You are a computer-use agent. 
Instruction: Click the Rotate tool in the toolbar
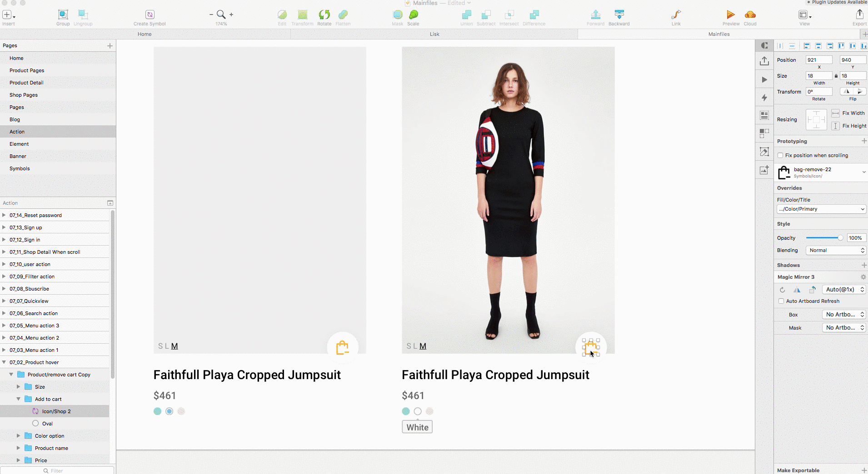coord(324,15)
